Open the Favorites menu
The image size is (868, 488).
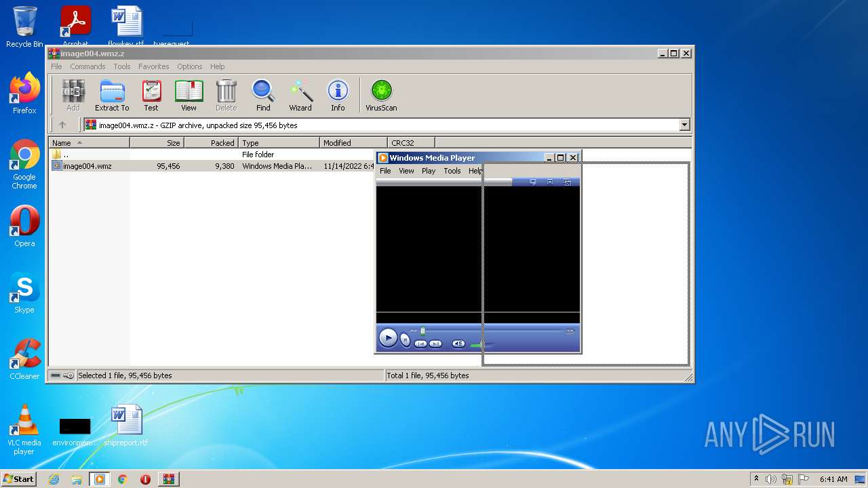tap(154, 66)
